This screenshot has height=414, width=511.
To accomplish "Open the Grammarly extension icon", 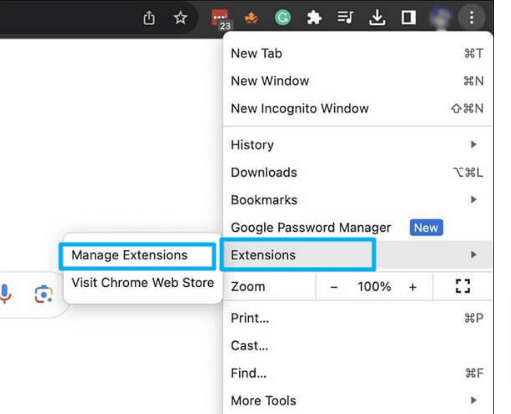I will tap(283, 18).
